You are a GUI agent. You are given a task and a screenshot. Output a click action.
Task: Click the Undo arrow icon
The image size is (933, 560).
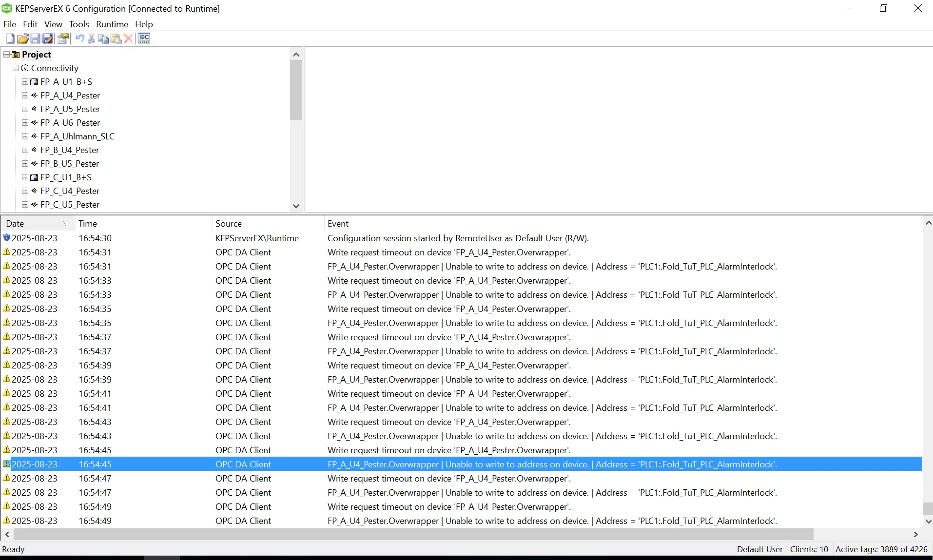79,39
